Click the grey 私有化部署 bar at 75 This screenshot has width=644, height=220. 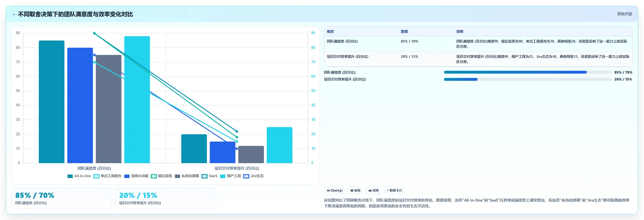coord(109,109)
